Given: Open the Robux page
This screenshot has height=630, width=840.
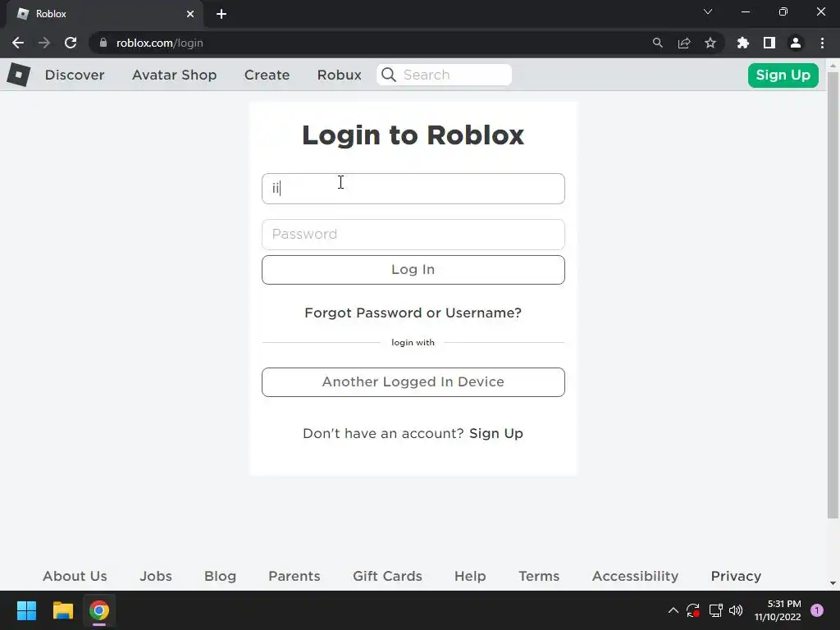Looking at the screenshot, I should [339, 75].
